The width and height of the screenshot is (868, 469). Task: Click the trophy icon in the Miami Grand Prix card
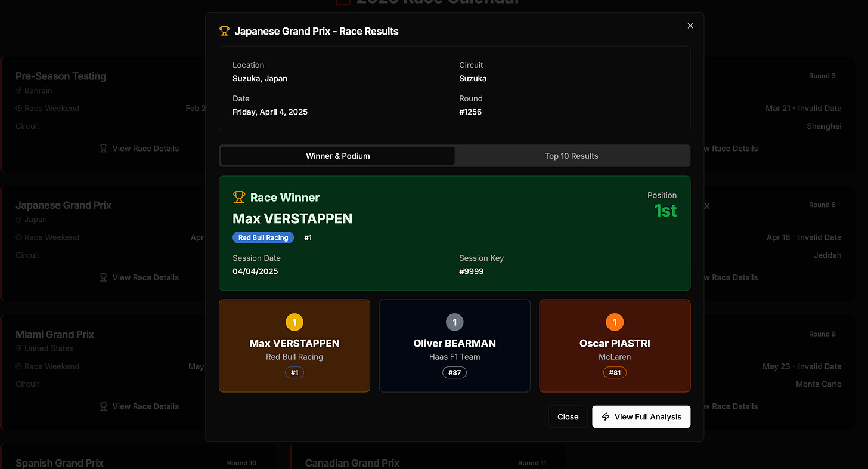104,406
